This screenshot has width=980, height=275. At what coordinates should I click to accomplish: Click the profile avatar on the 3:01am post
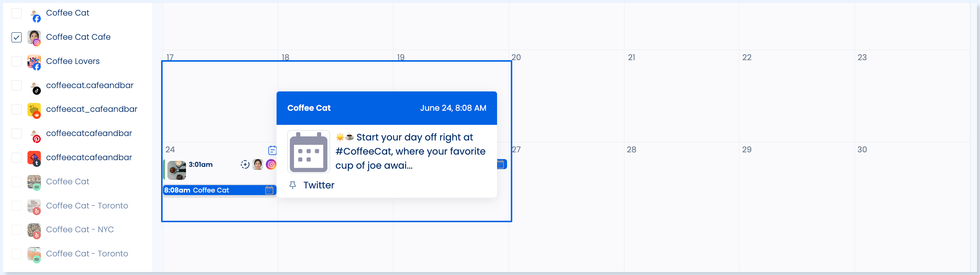point(258,165)
